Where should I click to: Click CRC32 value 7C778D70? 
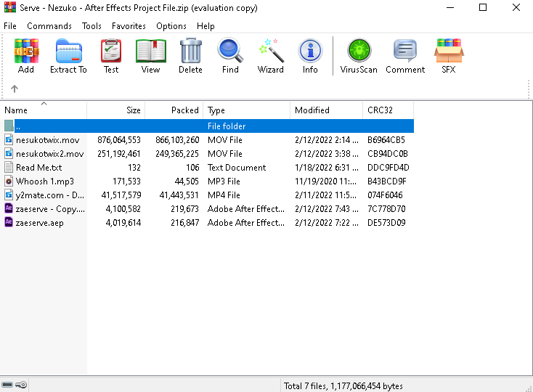click(x=386, y=209)
